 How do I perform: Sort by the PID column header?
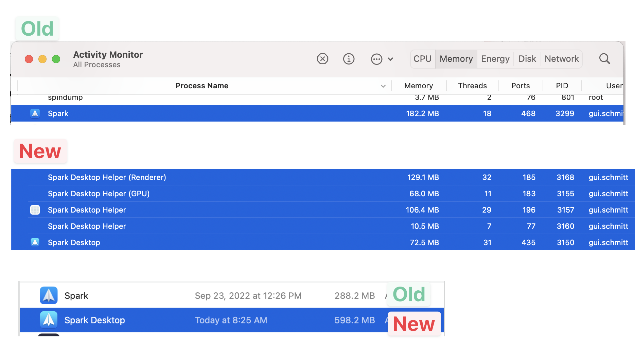tap(562, 86)
